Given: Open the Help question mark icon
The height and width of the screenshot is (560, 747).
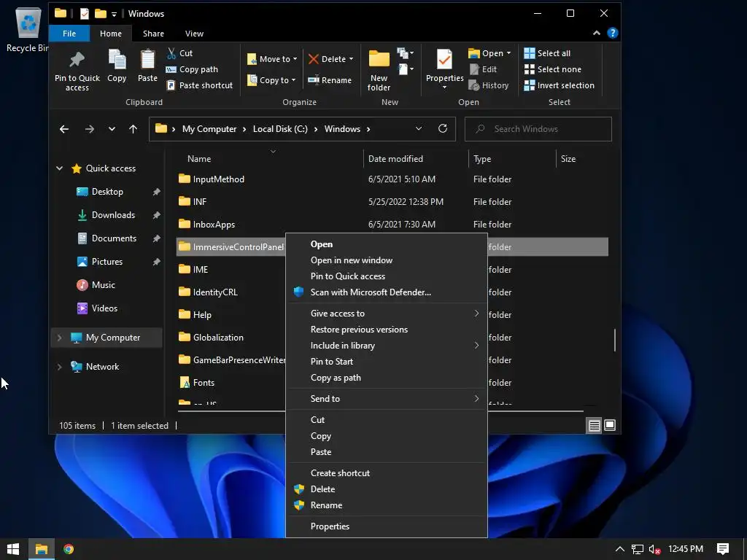Looking at the screenshot, I should tap(613, 33).
